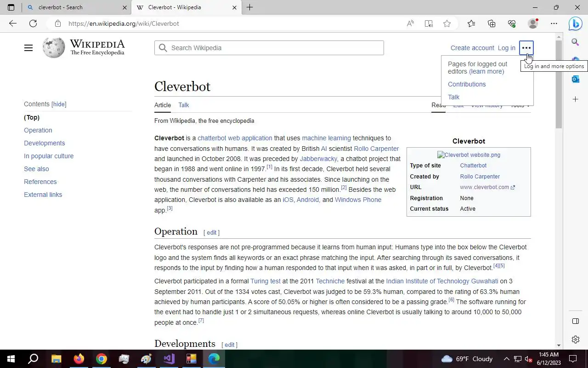588x368 pixels.
Task: Click the learn more link in the dropdown
Action: tap(486, 71)
